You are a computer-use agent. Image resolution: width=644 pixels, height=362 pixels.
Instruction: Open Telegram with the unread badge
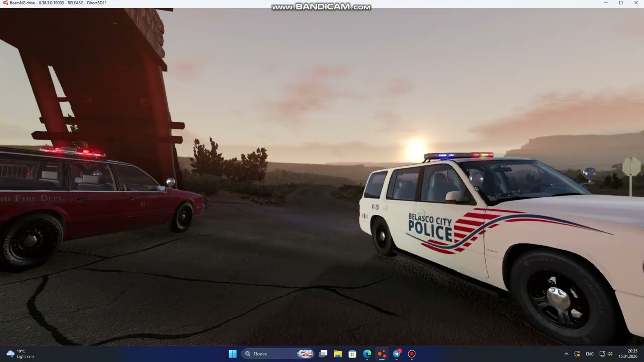(397, 354)
